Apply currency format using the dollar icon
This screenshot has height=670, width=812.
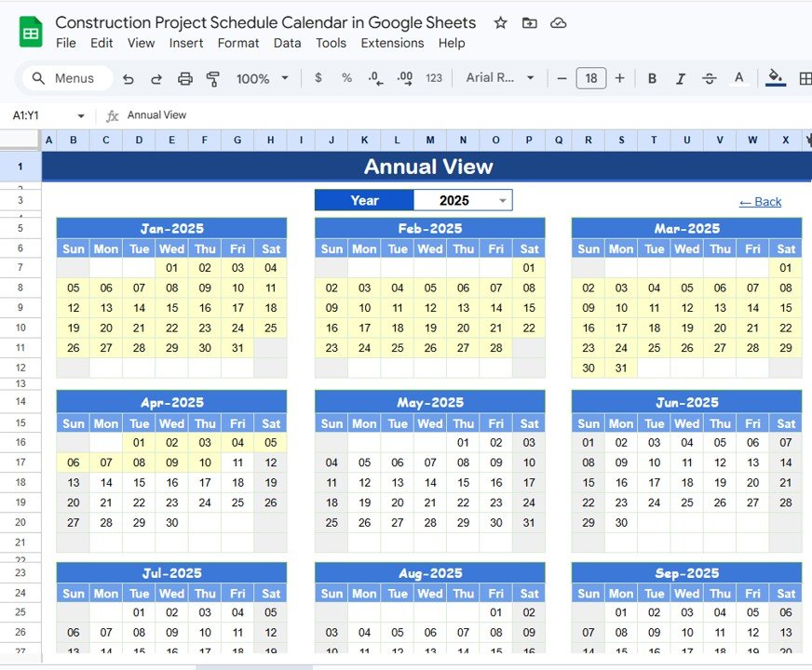click(x=318, y=78)
